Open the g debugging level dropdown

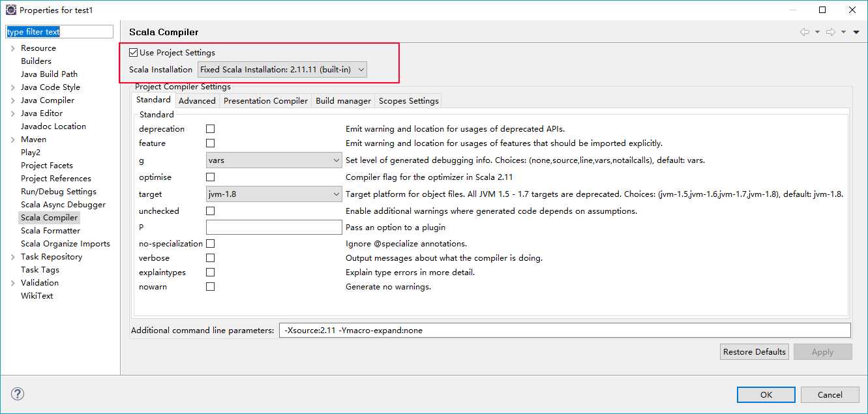pyautogui.click(x=274, y=160)
